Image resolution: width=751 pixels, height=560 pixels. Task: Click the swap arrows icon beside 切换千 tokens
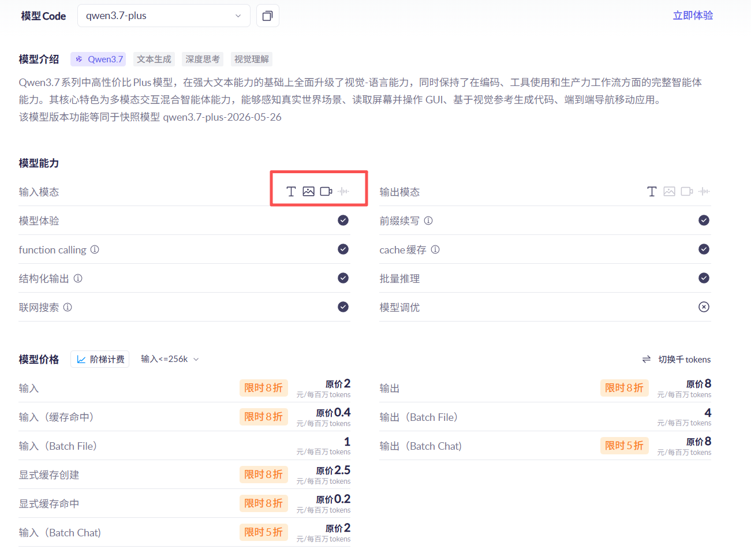pyautogui.click(x=647, y=359)
